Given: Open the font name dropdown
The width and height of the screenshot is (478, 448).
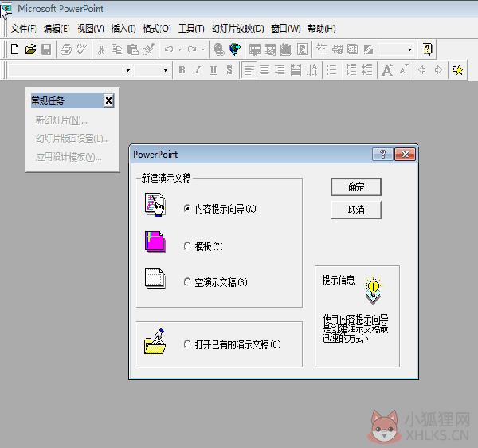Looking at the screenshot, I should tap(128, 70).
